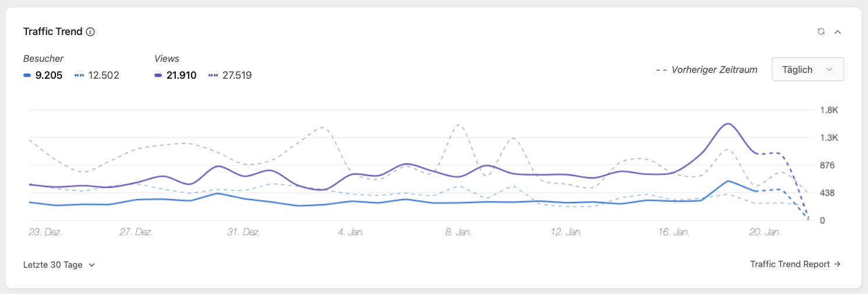This screenshot has height=294, width=868.
Task: Click the 8. Jan. date on chart axis
Action: (x=458, y=232)
